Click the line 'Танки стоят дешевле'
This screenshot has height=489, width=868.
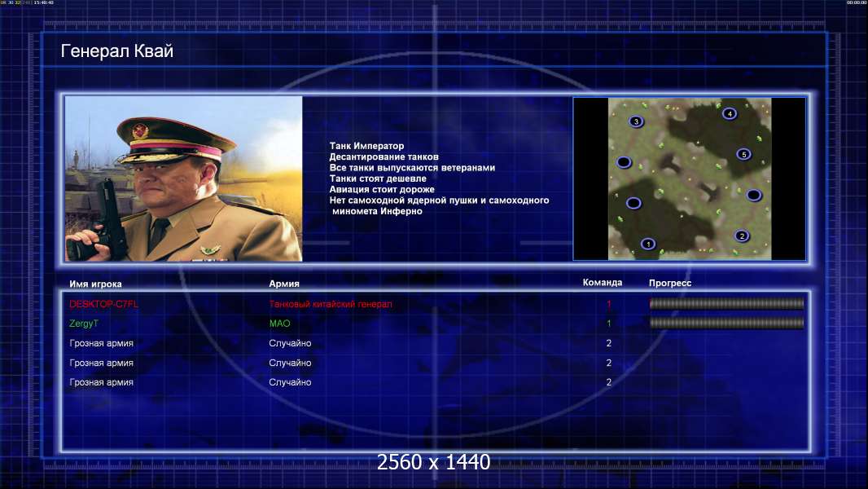(378, 178)
